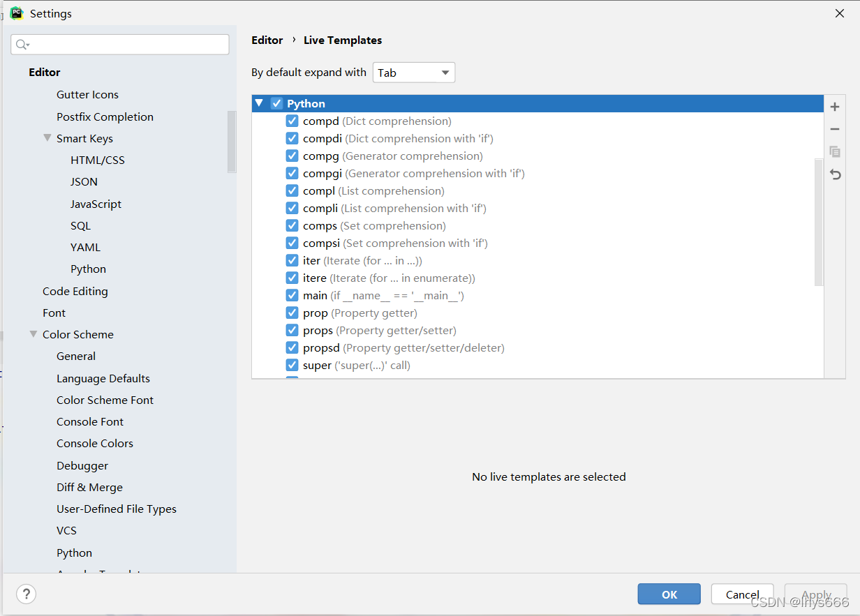Close the Settings dialog window
This screenshot has height=616, width=860.
pos(839,13)
